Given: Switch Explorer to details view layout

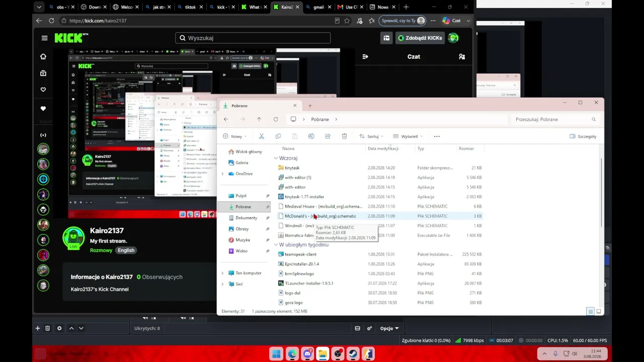Looking at the screenshot, I should (x=591, y=311).
